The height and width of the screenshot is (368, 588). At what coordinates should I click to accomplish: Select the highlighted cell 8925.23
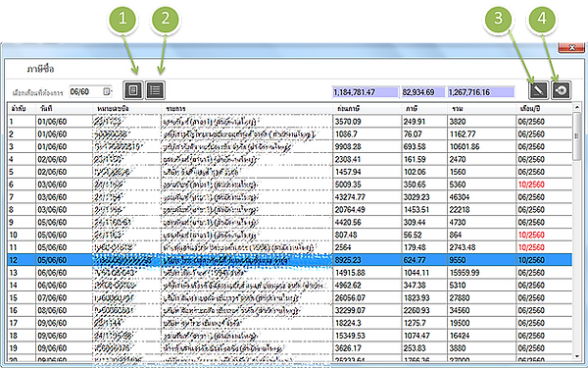coord(367,260)
